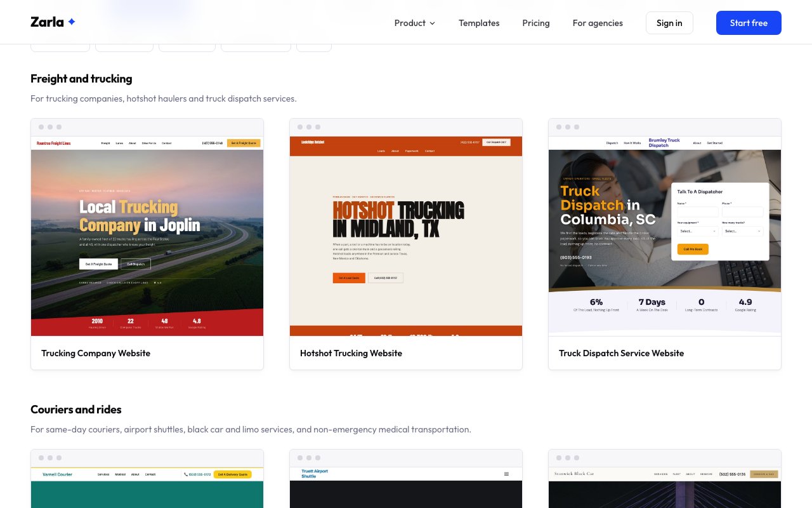Click 'Couriers and rides' section heading
Viewport: 812px width, 508px height.
(76, 410)
